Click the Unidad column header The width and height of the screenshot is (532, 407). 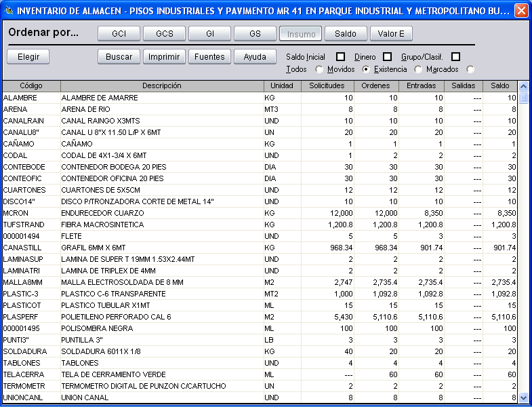coord(282,86)
